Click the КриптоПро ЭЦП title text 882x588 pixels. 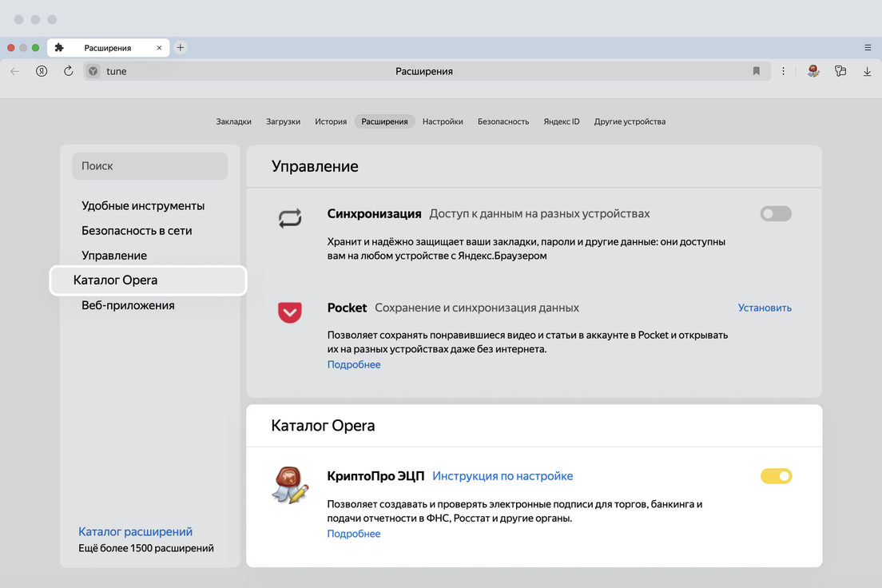(375, 476)
